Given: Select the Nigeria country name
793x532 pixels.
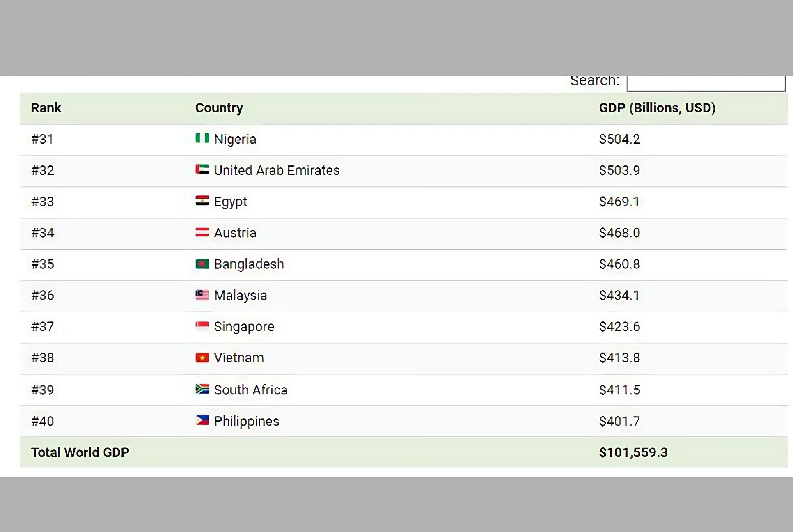Looking at the screenshot, I should 235,139.
